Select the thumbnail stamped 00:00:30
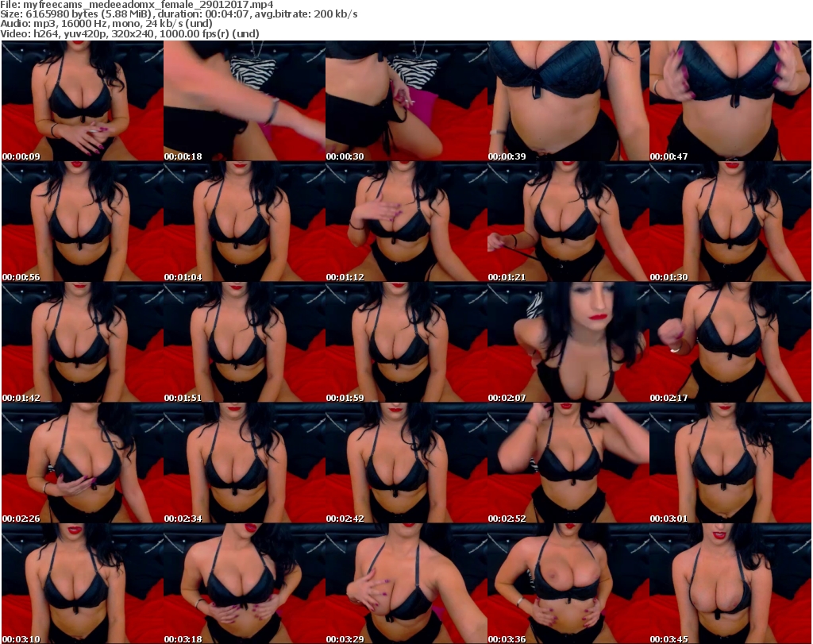Viewport: 813px width, 644px height. (406, 101)
